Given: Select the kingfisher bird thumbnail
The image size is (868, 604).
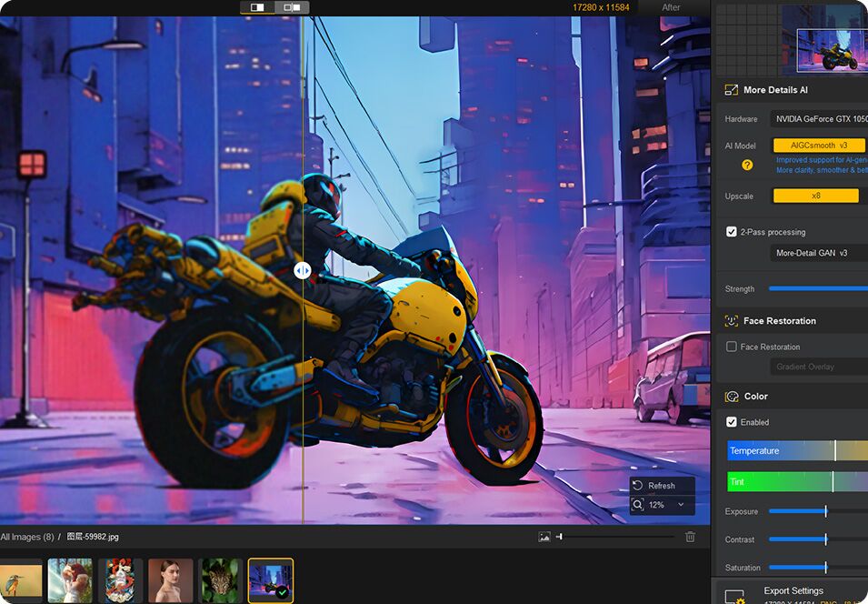Looking at the screenshot, I should pos(20,581).
